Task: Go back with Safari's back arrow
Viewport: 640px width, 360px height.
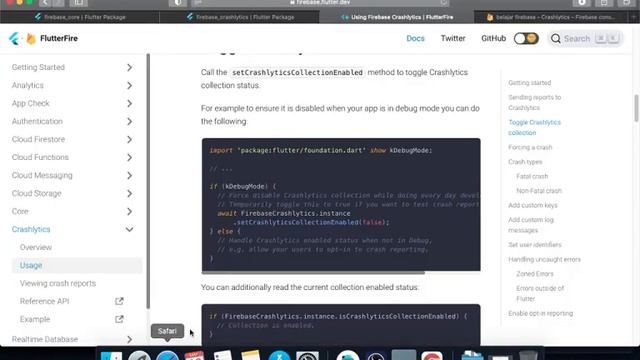Action: (45, 2)
